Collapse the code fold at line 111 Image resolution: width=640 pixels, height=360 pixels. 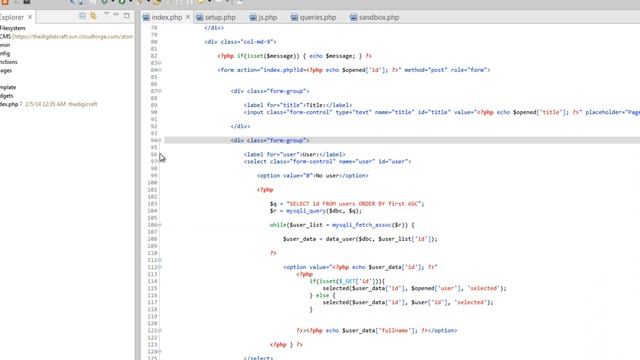[160, 260]
